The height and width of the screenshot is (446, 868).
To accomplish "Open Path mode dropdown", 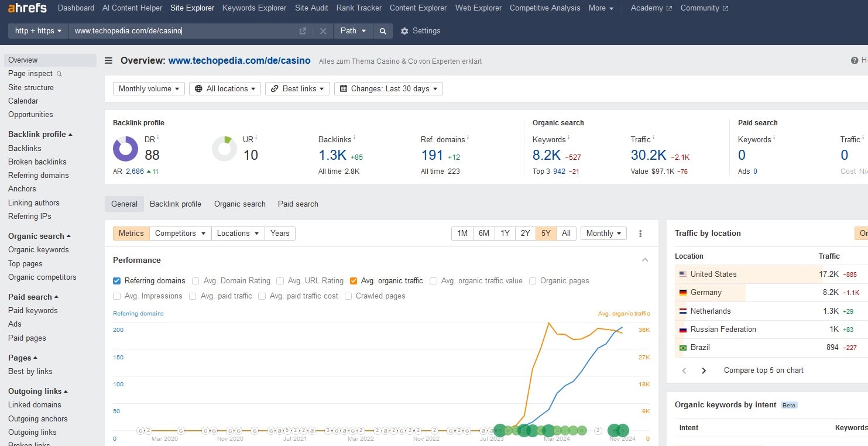I will point(353,31).
